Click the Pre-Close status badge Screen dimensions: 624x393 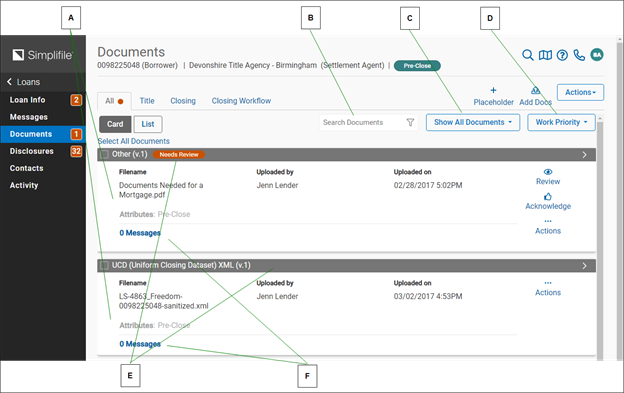tap(417, 66)
